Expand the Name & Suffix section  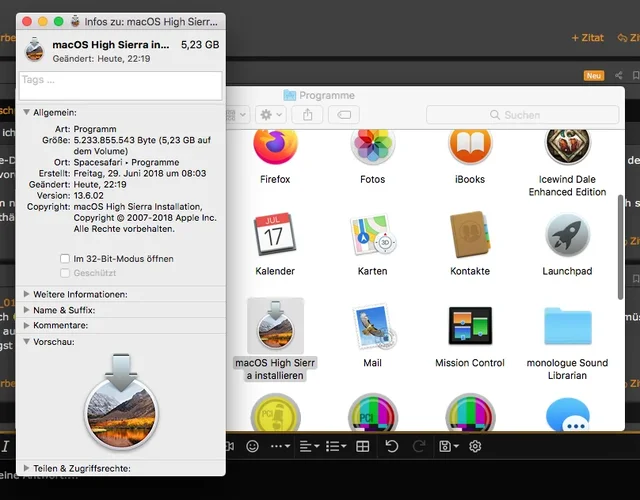pos(26,310)
